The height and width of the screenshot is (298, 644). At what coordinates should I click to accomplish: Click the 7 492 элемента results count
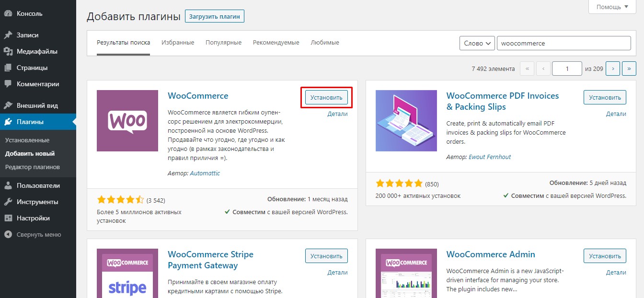click(x=493, y=69)
